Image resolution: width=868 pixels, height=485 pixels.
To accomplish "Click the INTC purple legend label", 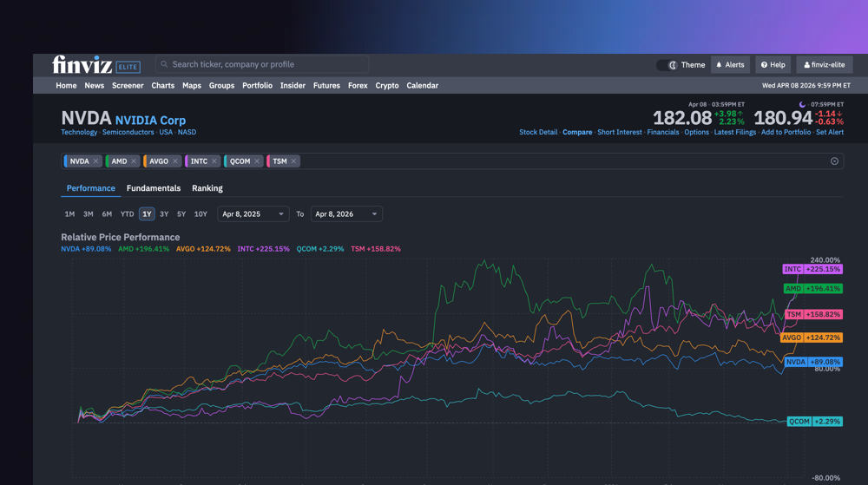I will pyautogui.click(x=263, y=249).
